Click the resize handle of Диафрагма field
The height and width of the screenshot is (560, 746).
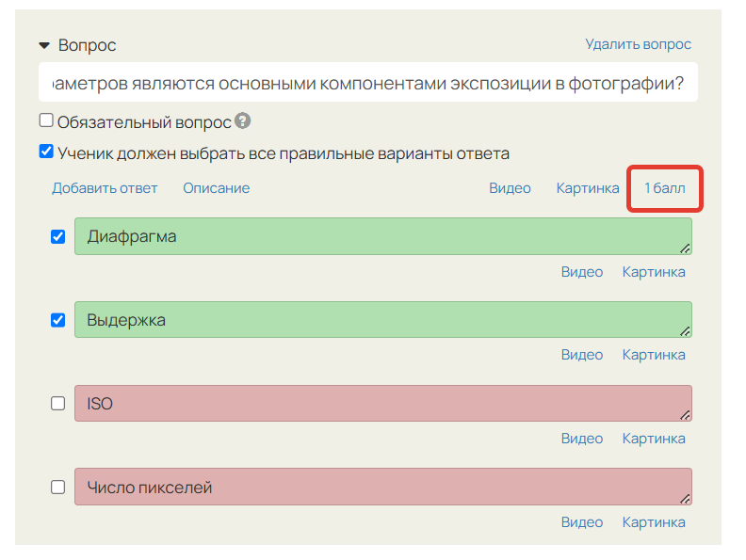pyautogui.click(x=685, y=248)
